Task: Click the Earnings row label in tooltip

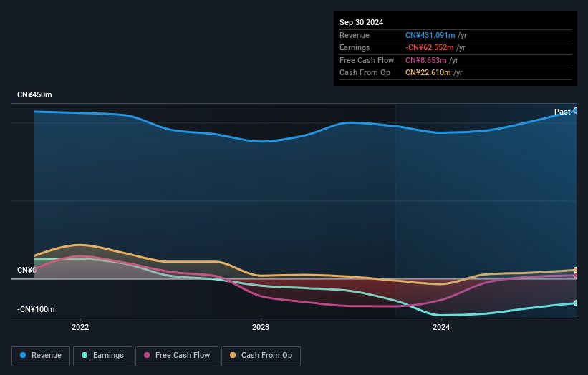Action: point(355,47)
